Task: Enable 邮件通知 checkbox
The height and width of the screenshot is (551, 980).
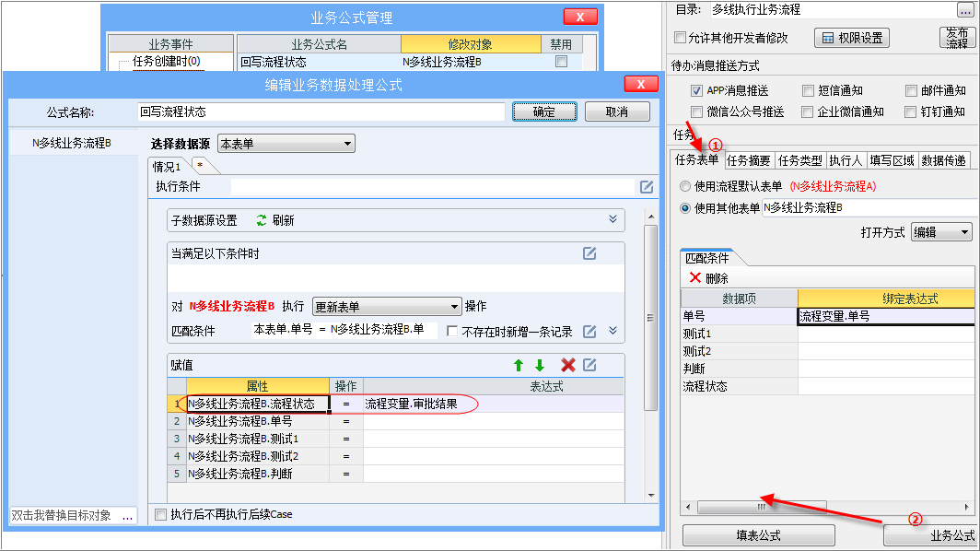Action: [x=911, y=90]
